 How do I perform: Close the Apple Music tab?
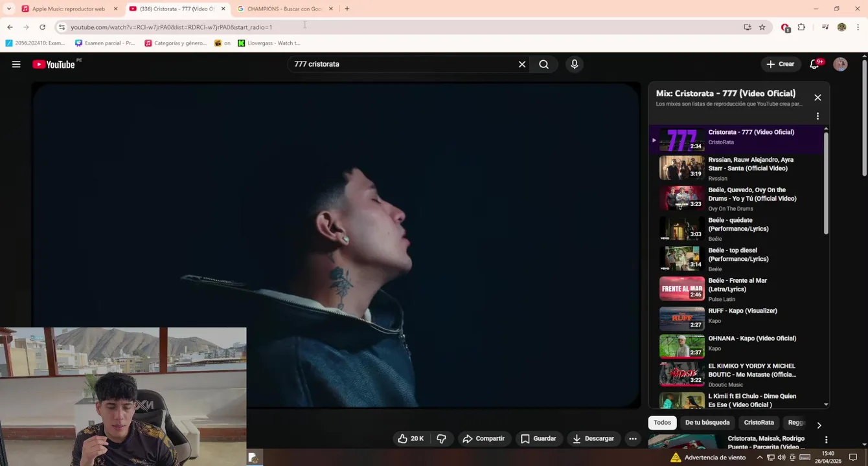[115, 9]
